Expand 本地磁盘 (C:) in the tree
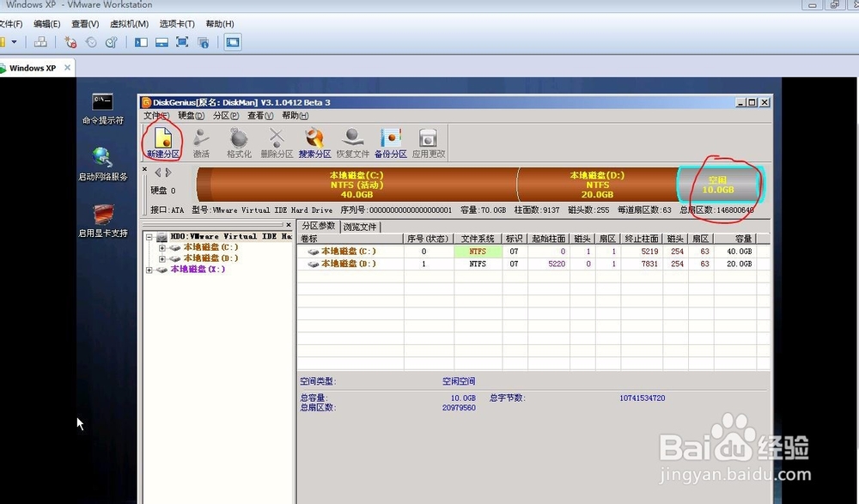 [x=162, y=247]
